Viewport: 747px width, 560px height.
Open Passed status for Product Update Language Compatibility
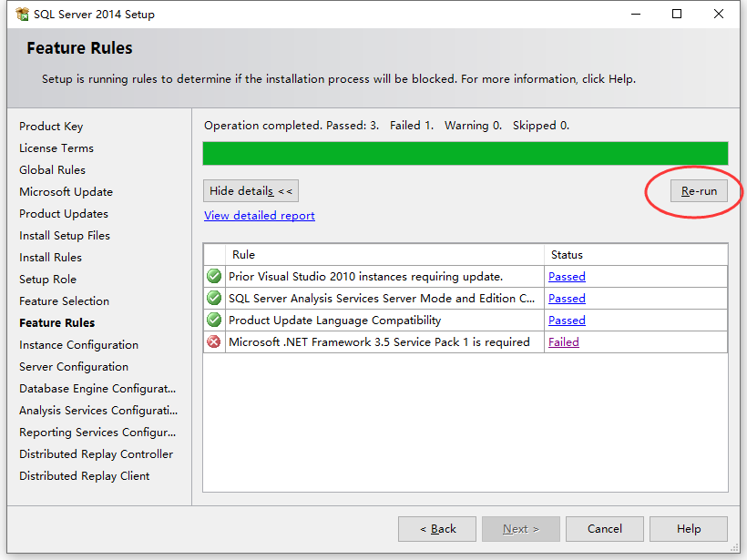click(567, 321)
